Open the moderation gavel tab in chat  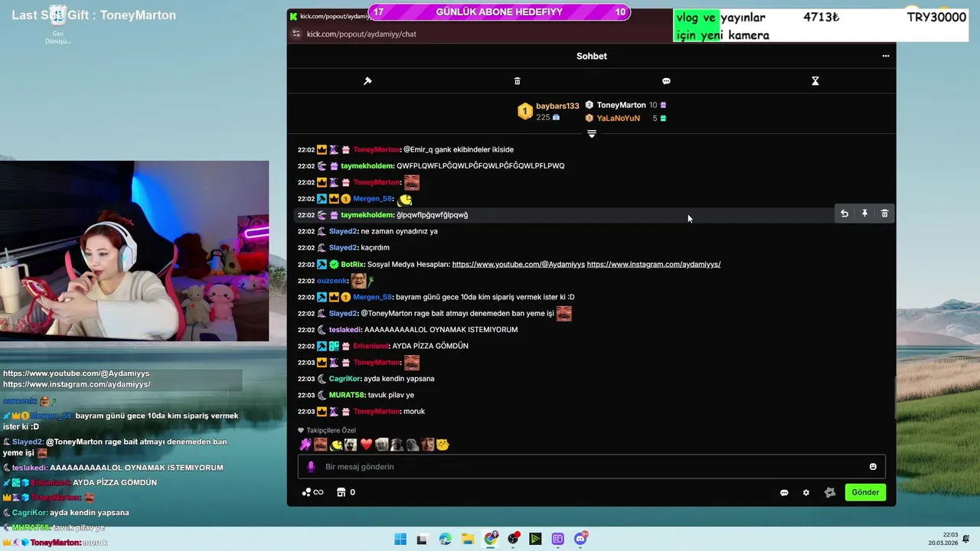pos(367,81)
